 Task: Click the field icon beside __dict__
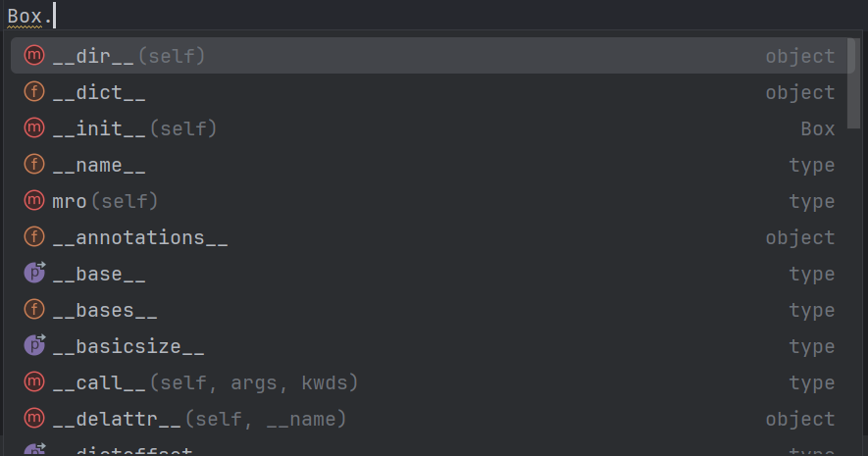pos(34,92)
